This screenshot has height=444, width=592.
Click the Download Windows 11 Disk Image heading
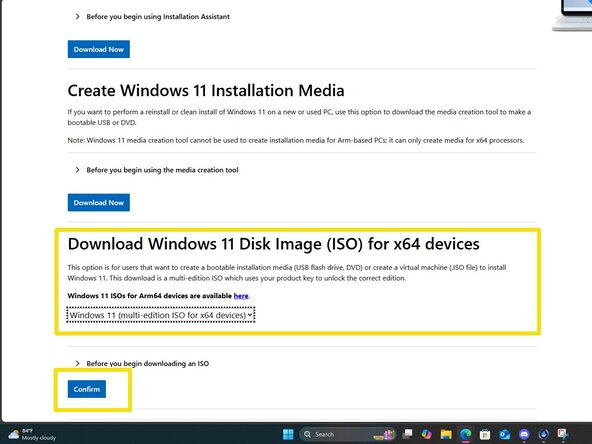(273, 244)
